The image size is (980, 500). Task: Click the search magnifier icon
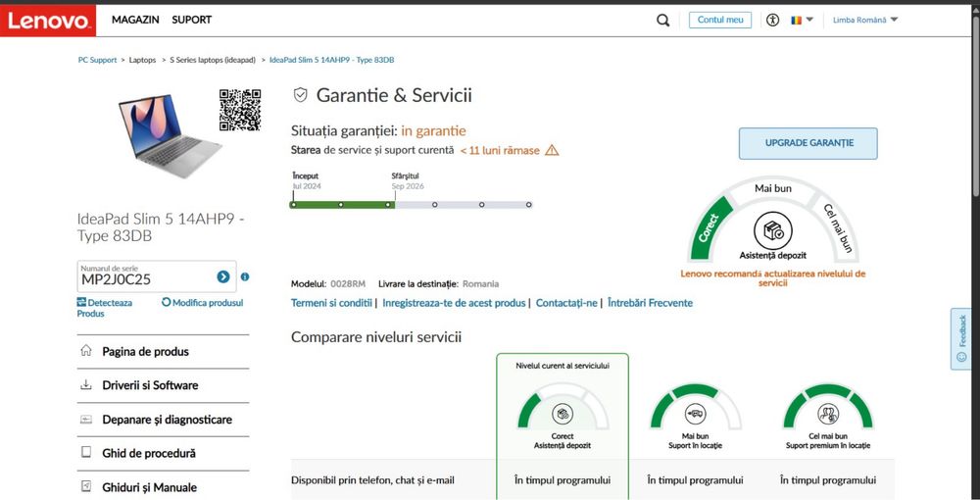pos(662,20)
